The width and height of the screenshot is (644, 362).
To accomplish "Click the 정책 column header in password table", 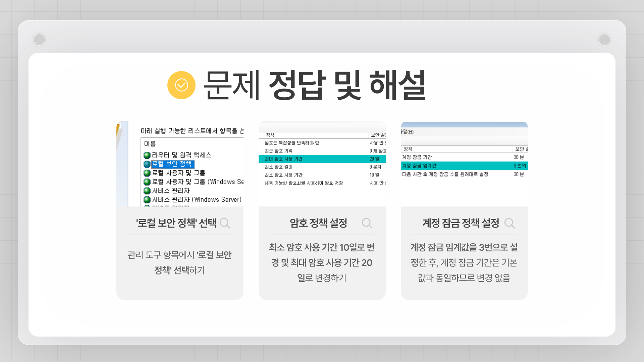I will [x=270, y=135].
